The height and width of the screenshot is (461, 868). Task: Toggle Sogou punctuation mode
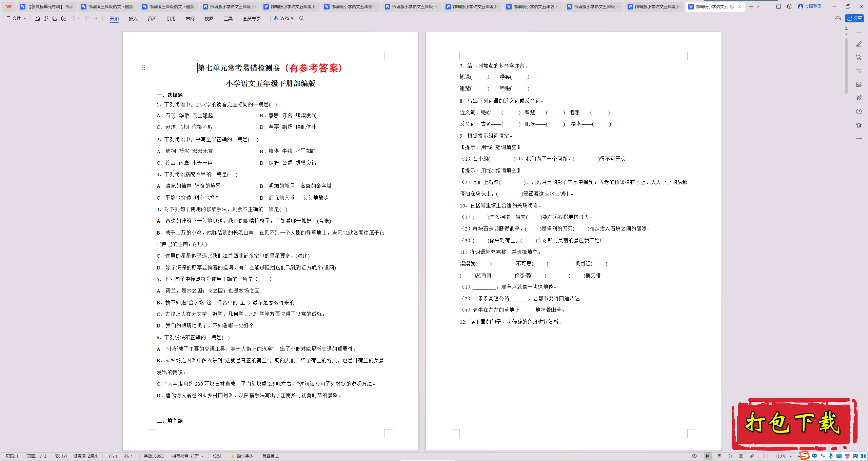click(823, 456)
